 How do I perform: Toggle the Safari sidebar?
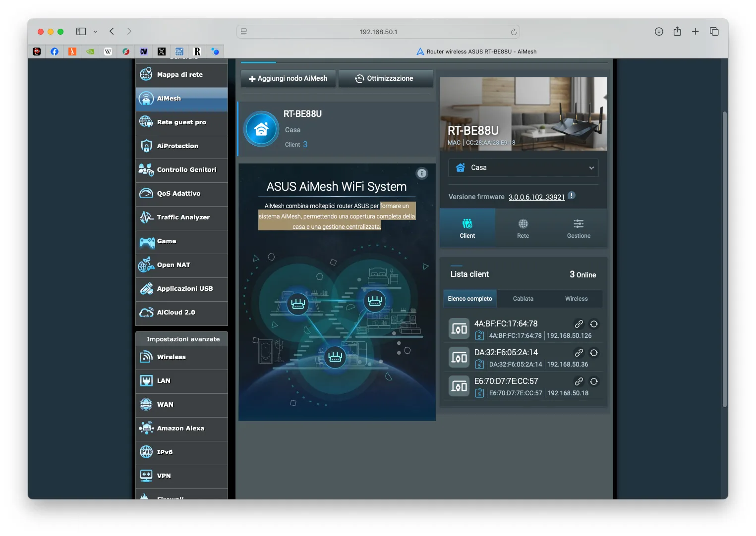tap(81, 31)
